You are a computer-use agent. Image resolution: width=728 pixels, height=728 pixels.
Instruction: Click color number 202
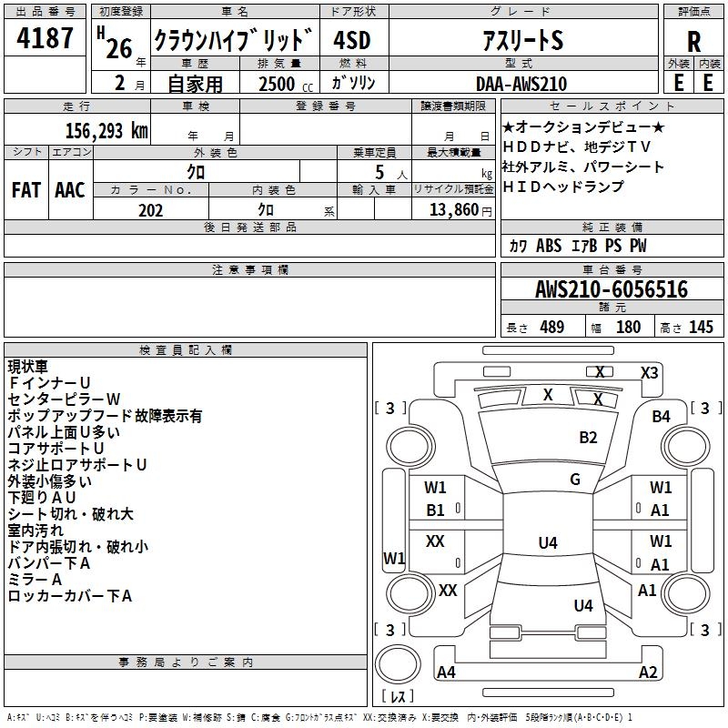(151, 210)
